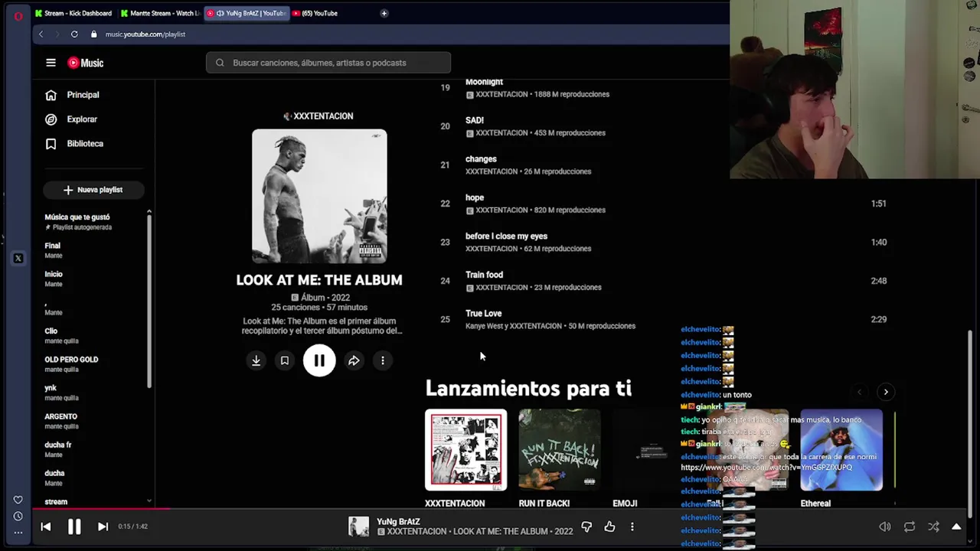The image size is (980, 551).
Task: Click the page vertical scrollbar on the right
Action: 971,425
